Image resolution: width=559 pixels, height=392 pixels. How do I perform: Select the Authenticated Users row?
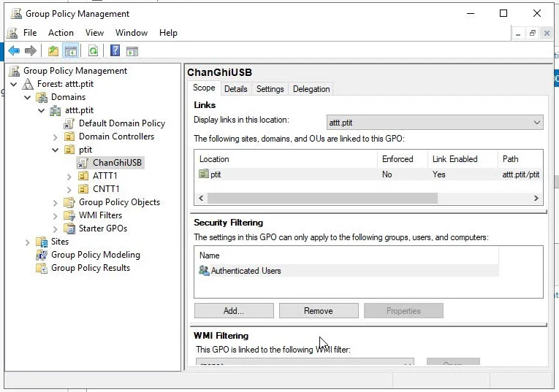click(346, 271)
